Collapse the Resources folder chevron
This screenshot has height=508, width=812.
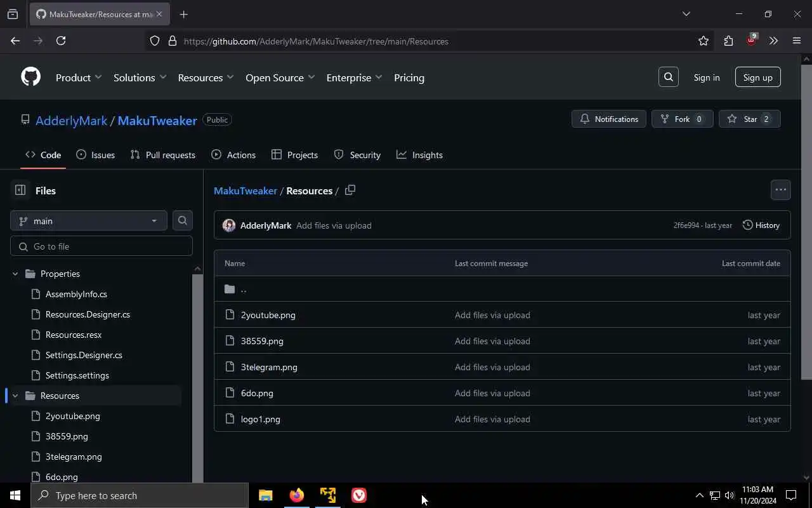click(15, 396)
